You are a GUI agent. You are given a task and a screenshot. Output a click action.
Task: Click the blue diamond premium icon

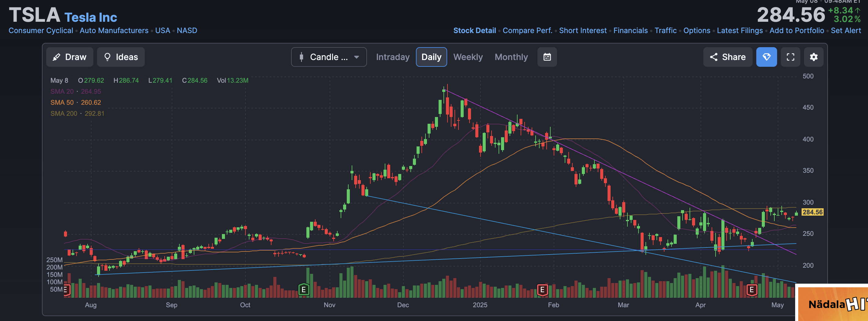(x=766, y=57)
